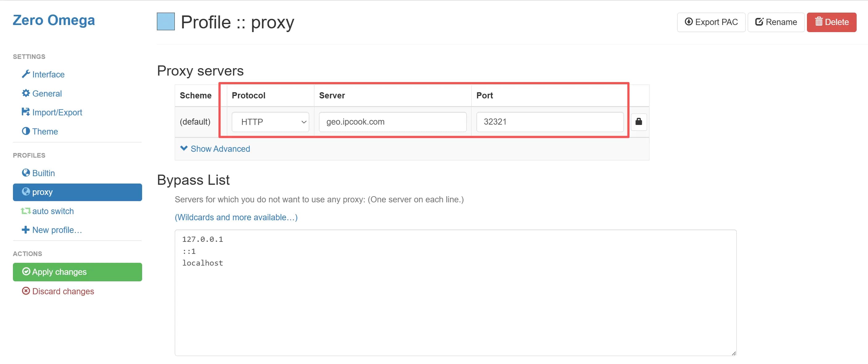Delete the proxy profile

pos(831,22)
